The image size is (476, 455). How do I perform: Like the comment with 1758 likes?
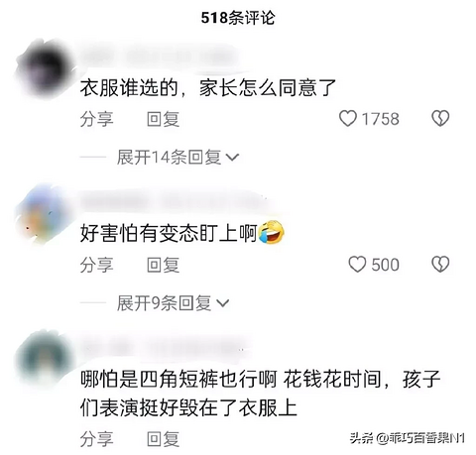348,119
